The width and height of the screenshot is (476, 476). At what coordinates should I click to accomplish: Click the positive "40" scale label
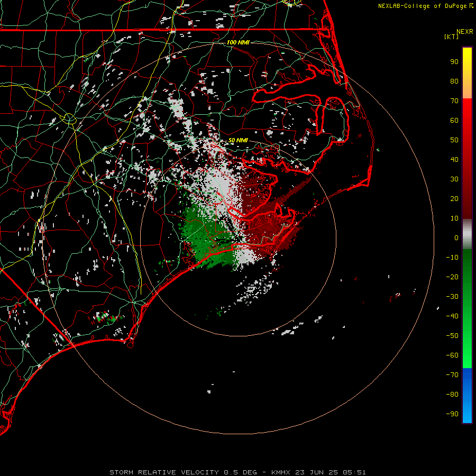(454, 159)
